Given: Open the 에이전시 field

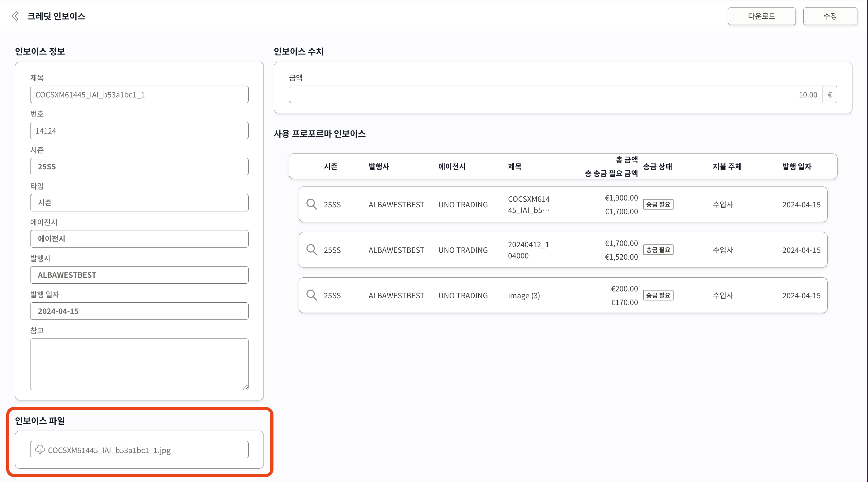Looking at the screenshot, I should pyautogui.click(x=139, y=239).
